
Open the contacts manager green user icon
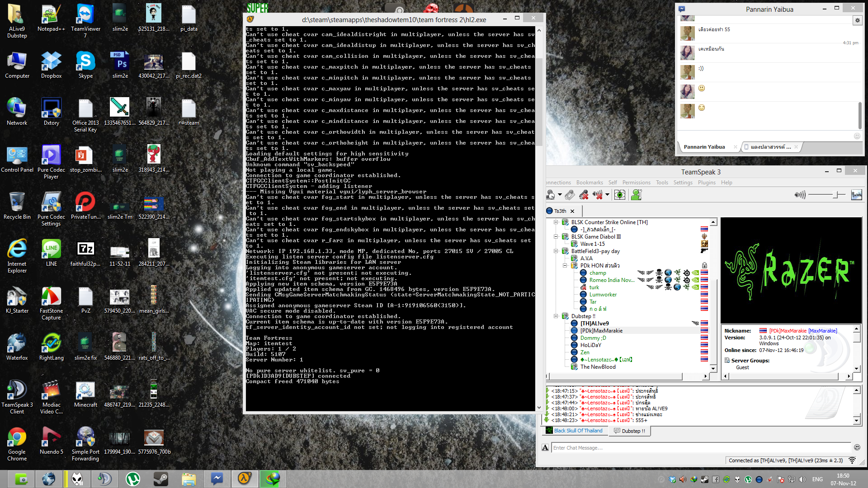637,195
